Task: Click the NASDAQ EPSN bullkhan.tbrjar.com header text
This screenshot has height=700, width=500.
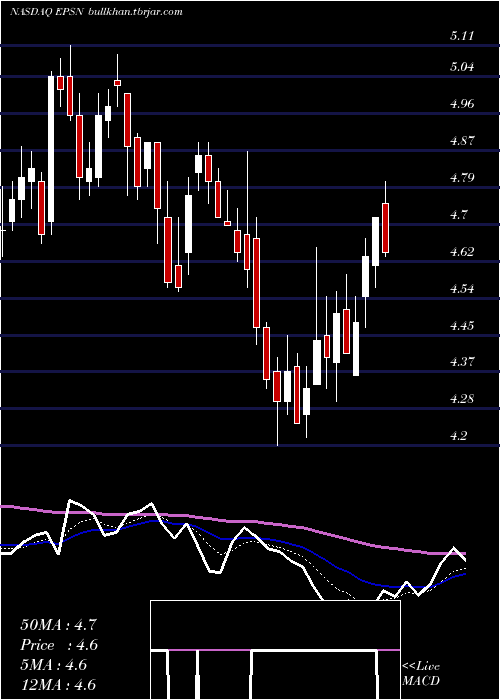Action: [x=96, y=12]
